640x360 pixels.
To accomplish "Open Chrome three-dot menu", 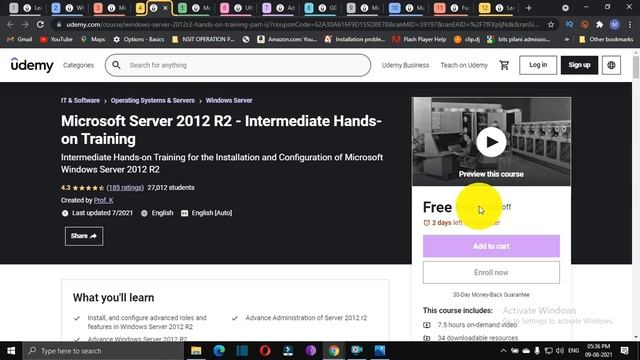I will [630, 24].
